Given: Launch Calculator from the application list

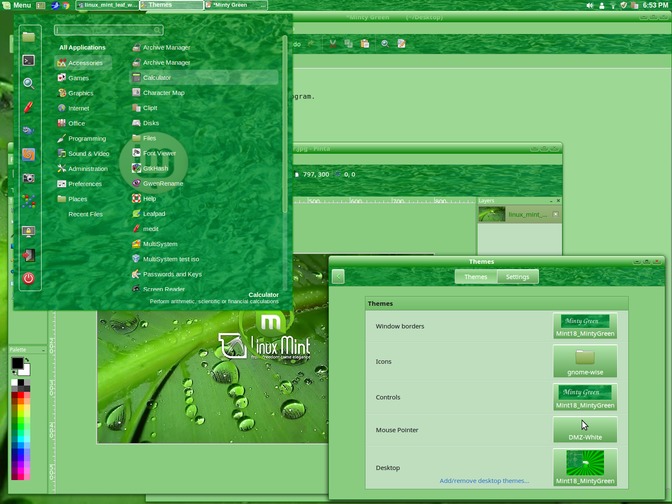Looking at the screenshot, I should pos(204,78).
